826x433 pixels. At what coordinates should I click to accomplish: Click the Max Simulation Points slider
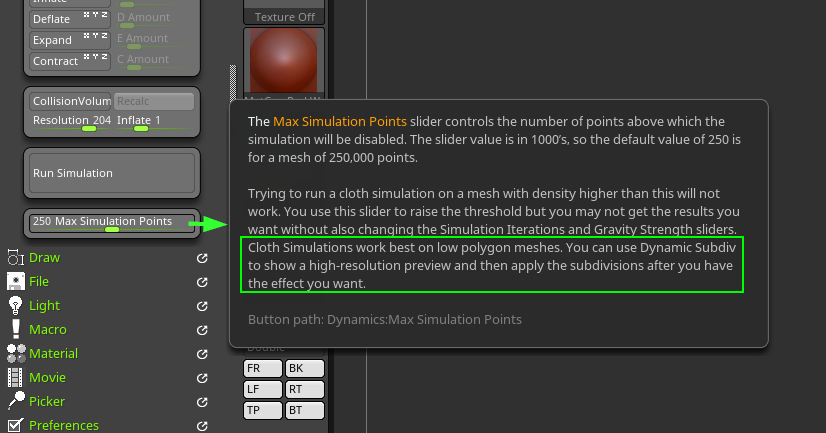coord(112,223)
